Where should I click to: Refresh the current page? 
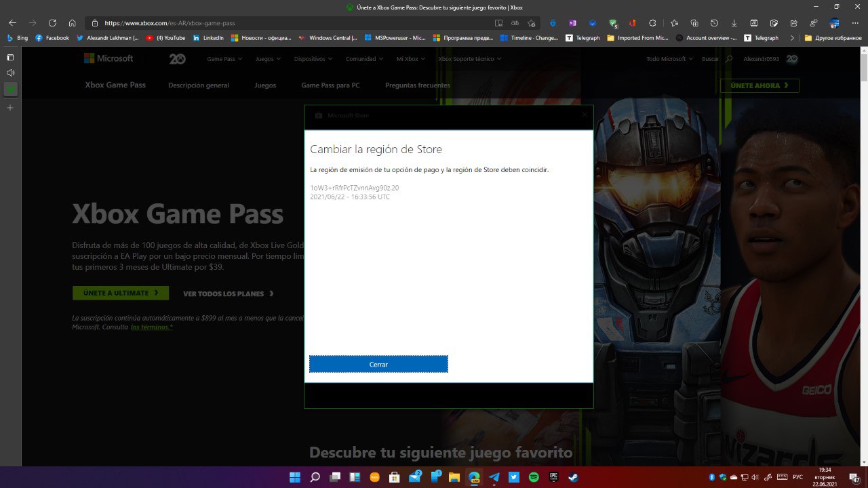(52, 23)
